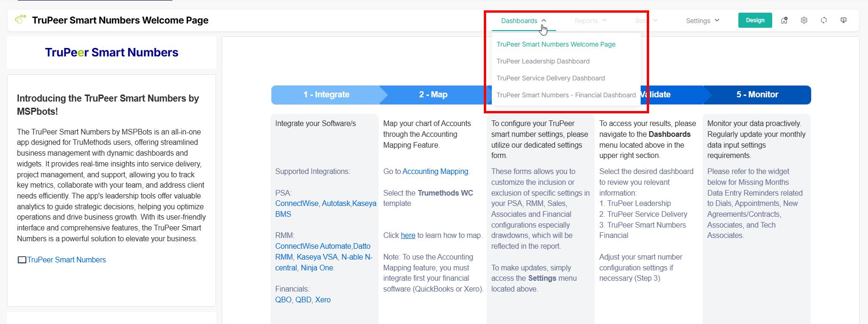Click the refresh icon in top toolbar
The image size is (868, 324).
point(824,21)
